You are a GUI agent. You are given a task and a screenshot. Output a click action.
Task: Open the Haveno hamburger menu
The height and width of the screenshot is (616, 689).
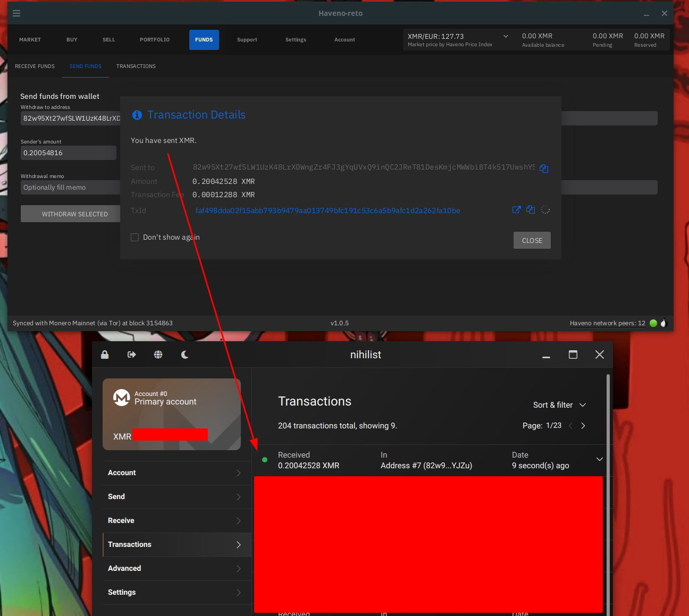coord(16,13)
